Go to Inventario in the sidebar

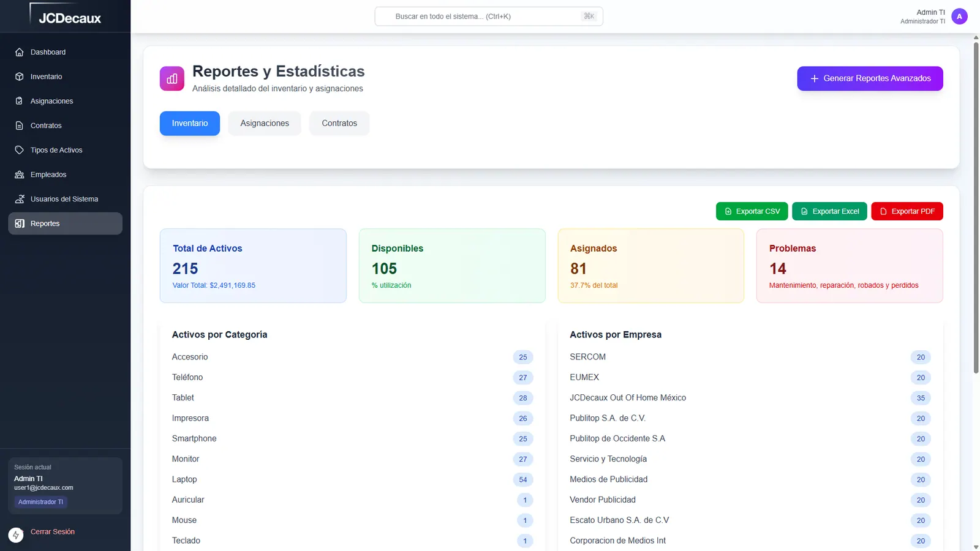coord(65,77)
